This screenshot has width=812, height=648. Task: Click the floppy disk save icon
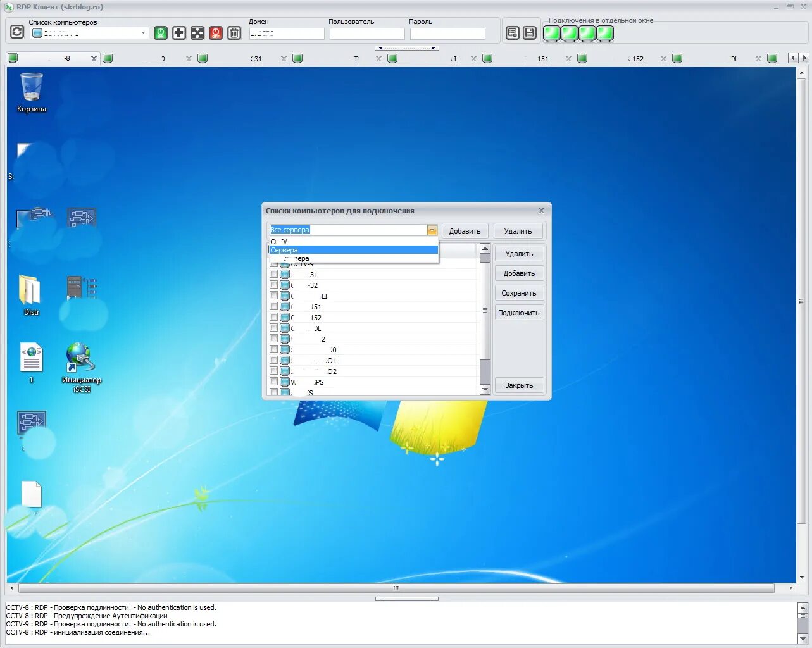(x=530, y=33)
